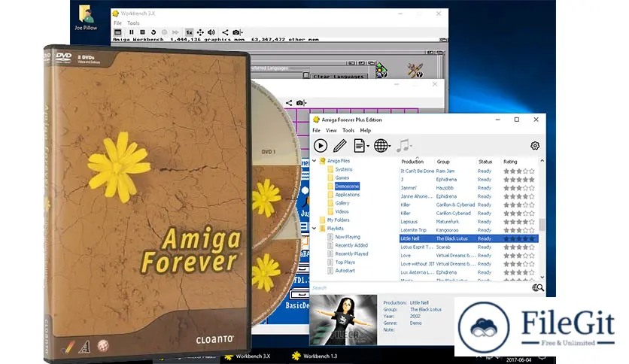
Task: Click the web search icon beside Search field
Action: (x=537, y=287)
